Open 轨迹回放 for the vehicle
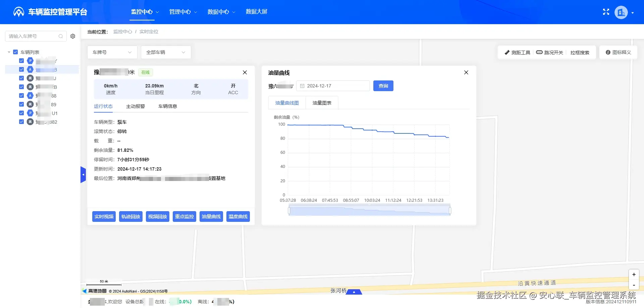644x308 pixels. click(x=130, y=216)
